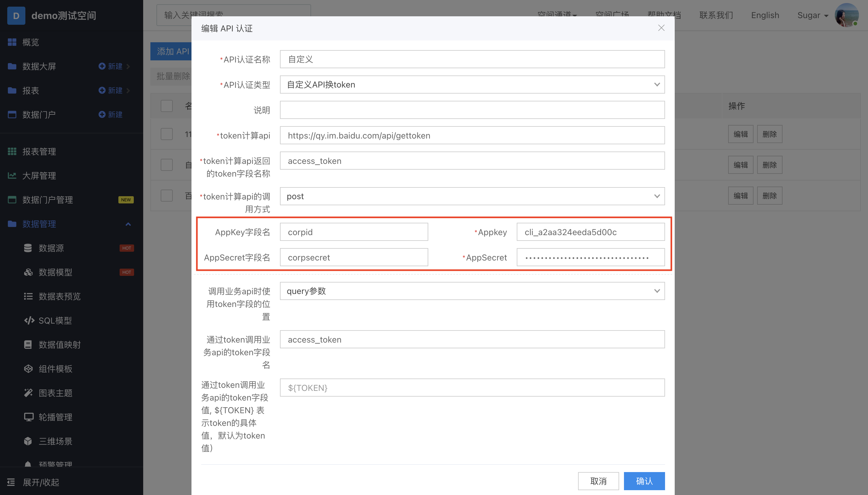Image resolution: width=868 pixels, height=495 pixels.
Task: Click the user avatar picture
Action: click(847, 15)
